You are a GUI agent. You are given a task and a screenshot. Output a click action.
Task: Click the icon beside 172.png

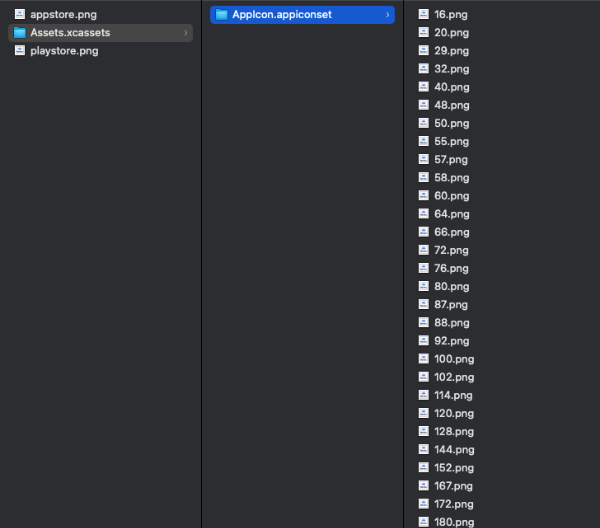point(424,504)
